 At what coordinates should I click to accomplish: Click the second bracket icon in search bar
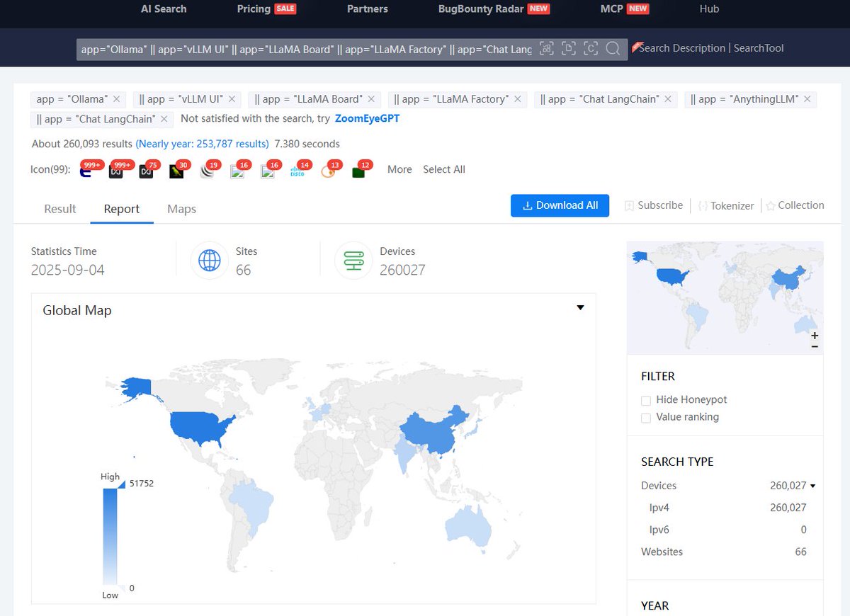(568, 48)
